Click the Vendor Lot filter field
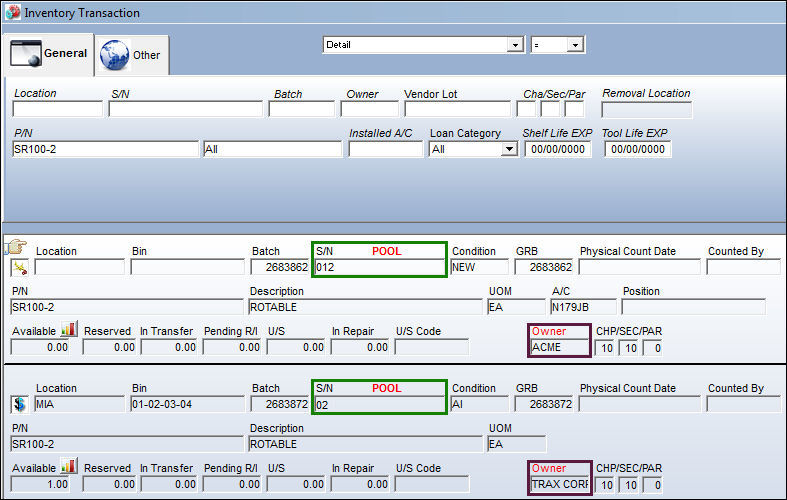 [x=457, y=109]
